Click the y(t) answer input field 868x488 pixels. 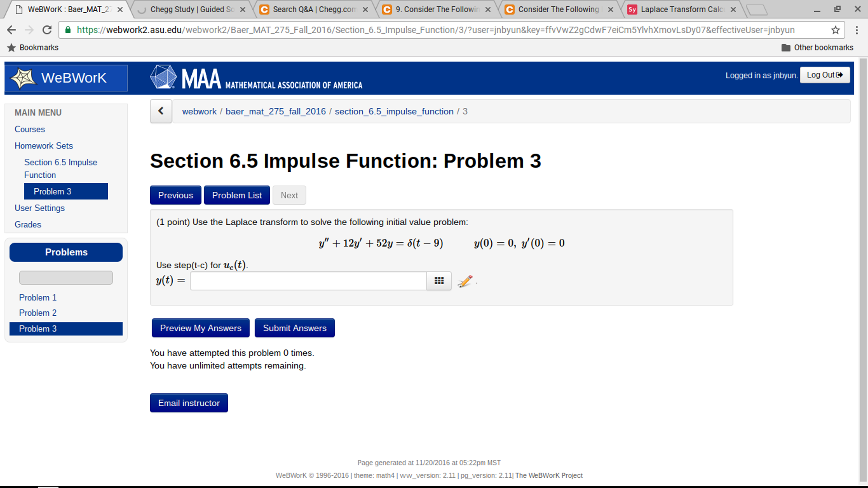308,281
